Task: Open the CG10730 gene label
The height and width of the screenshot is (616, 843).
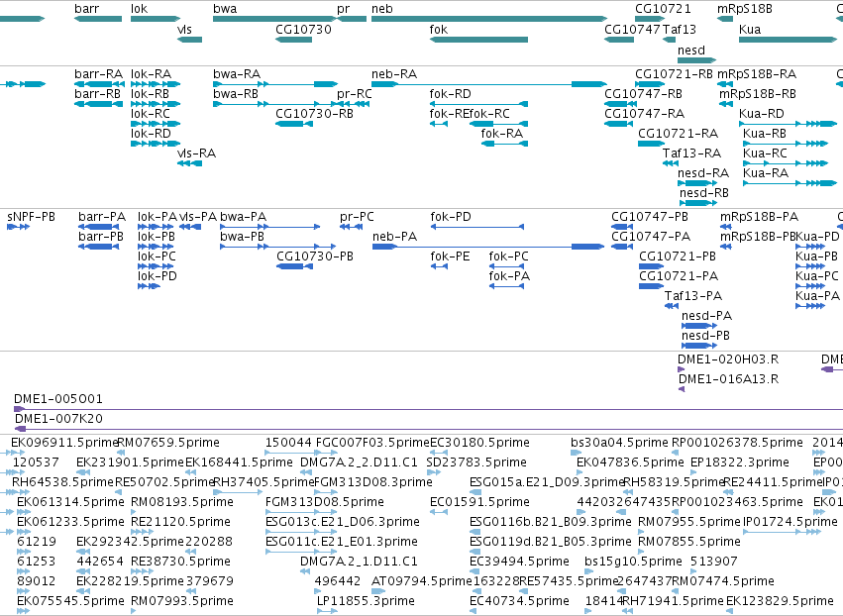Action: tap(303, 30)
